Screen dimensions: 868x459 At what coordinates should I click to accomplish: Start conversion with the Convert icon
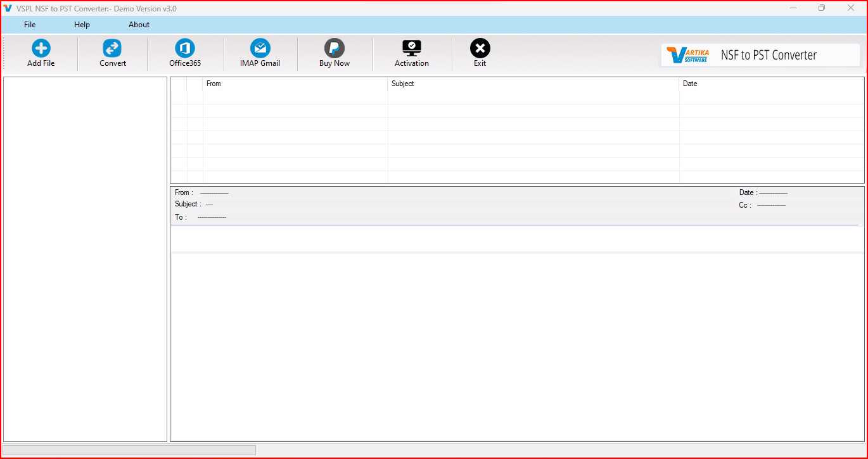pyautogui.click(x=112, y=48)
